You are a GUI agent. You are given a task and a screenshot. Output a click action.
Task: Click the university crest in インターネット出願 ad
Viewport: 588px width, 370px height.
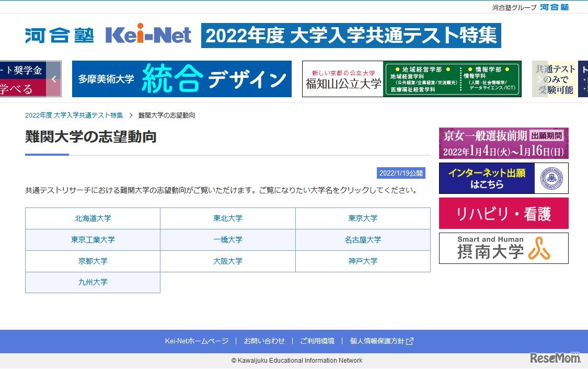pyautogui.click(x=551, y=178)
